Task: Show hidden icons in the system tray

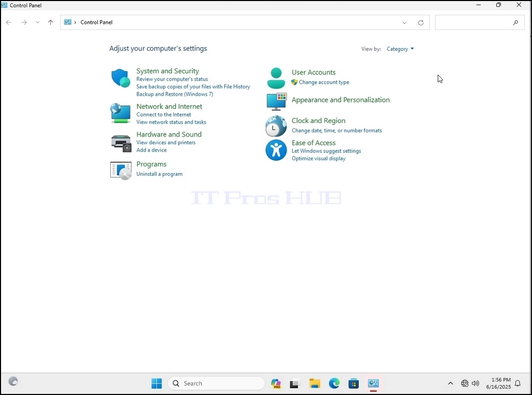Action: (451, 384)
